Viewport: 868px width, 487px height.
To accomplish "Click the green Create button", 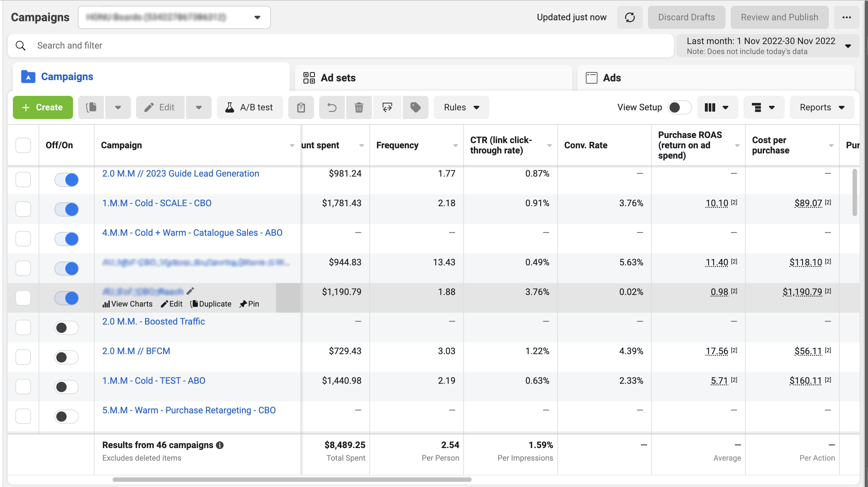I will click(x=43, y=107).
